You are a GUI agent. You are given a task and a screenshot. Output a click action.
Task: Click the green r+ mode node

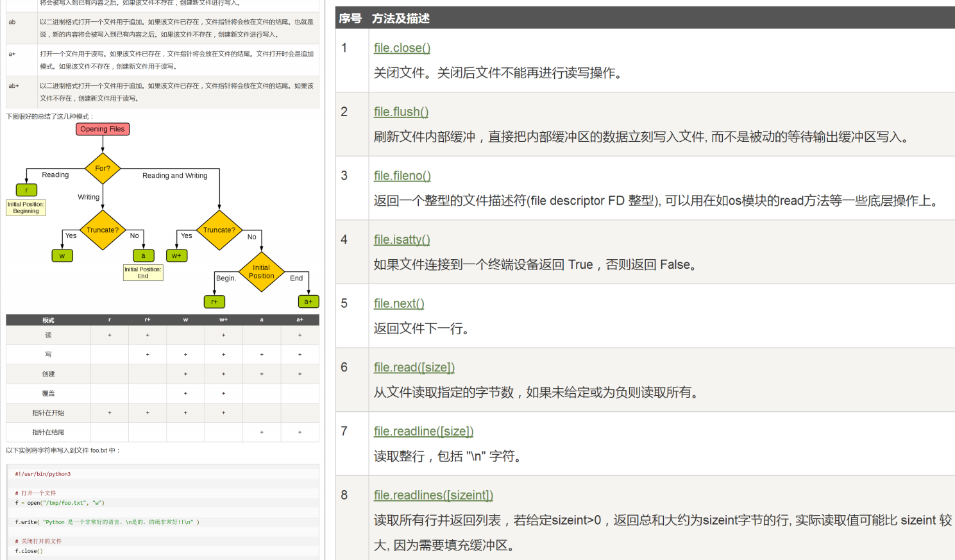[214, 301]
